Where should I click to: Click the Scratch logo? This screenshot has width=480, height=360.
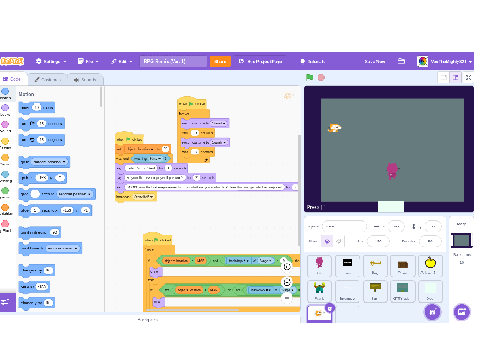tap(12, 61)
